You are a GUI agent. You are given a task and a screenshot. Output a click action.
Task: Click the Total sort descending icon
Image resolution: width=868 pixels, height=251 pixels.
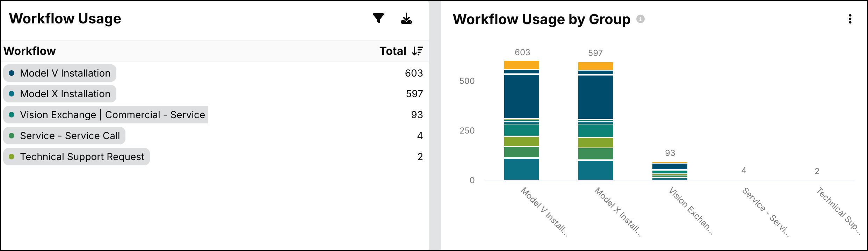click(x=418, y=51)
